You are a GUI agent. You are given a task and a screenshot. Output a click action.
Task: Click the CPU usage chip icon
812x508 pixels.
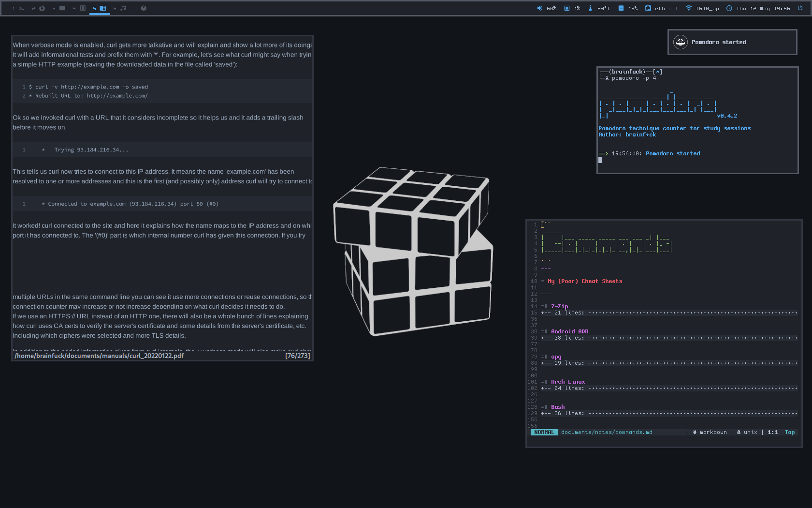click(567, 8)
